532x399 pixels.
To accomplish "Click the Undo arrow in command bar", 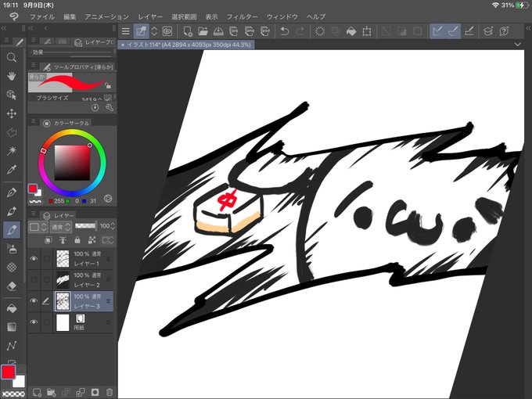I will [x=284, y=31].
